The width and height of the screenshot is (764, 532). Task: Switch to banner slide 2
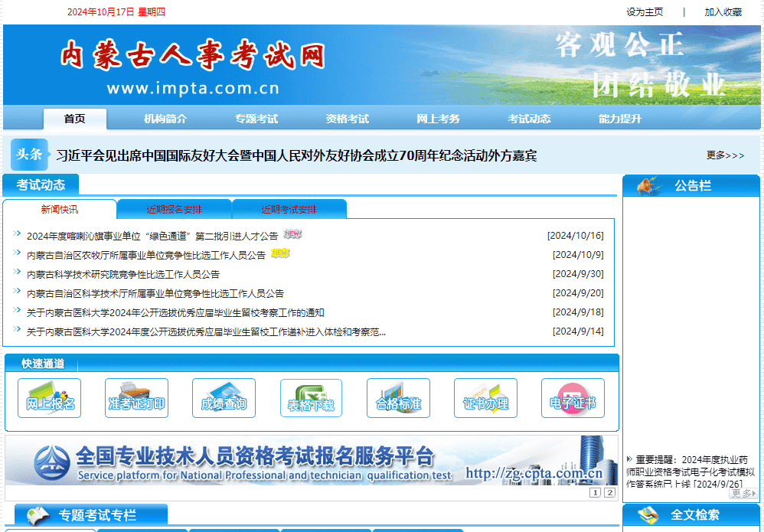click(x=609, y=493)
